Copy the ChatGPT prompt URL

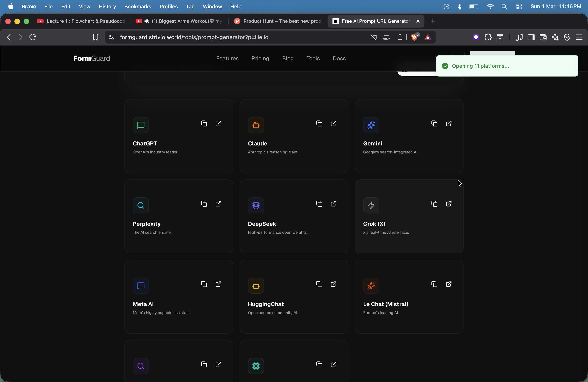(x=204, y=123)
